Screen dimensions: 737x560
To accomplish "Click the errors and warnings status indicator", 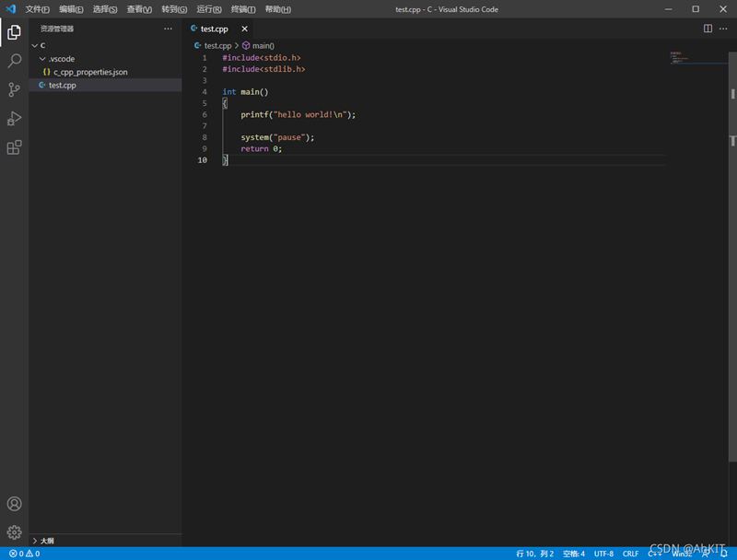I will [x=24, y=554].
